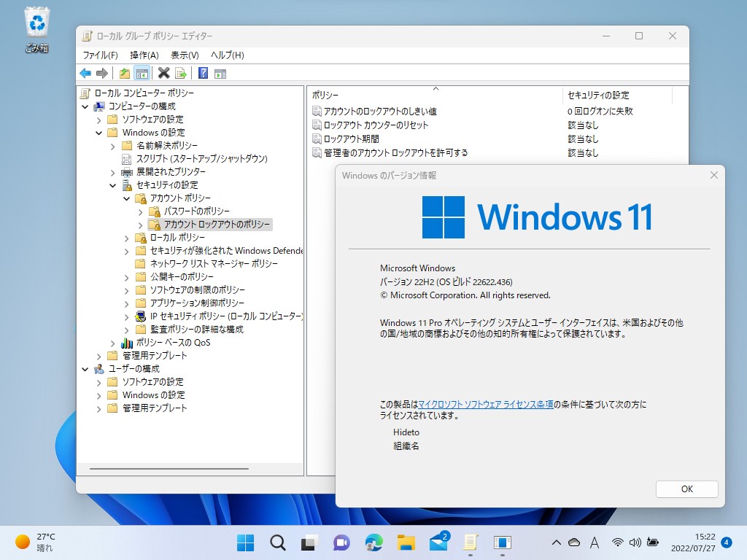Open the Chat icon on taskbar
Image resolution: width=747 pixels, height=560 pixels.
[x=341, y=542]
